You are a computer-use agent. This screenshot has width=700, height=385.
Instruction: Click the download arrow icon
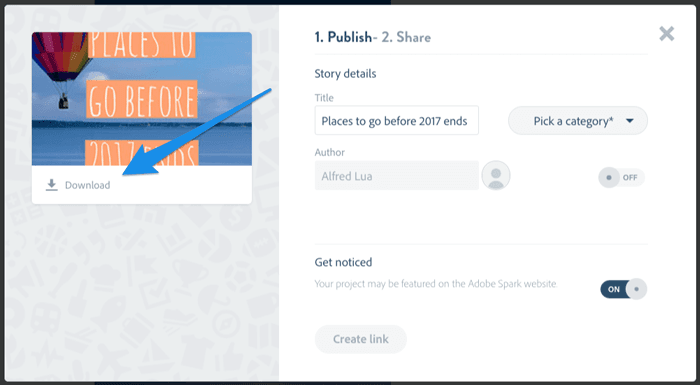tap(52, 185)
